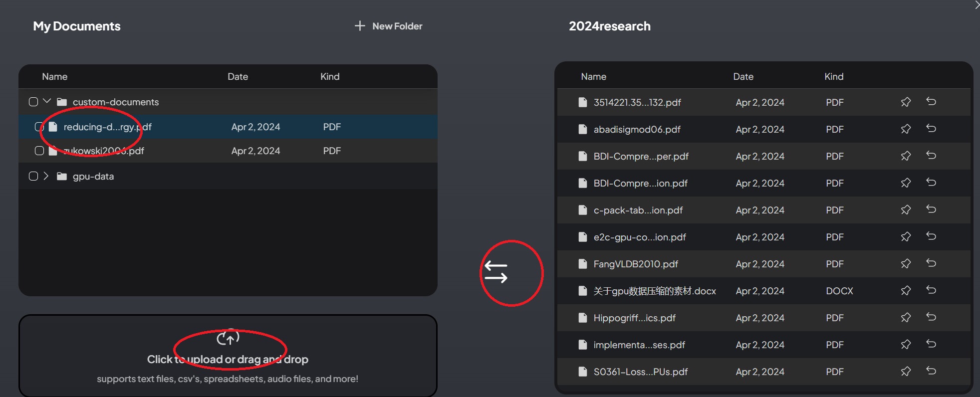The width and height of the screenshot is (980, 397).
Task: Click the return arrow on e2c-gpu-co...ion.pdf row
Action: click(931, 236)
